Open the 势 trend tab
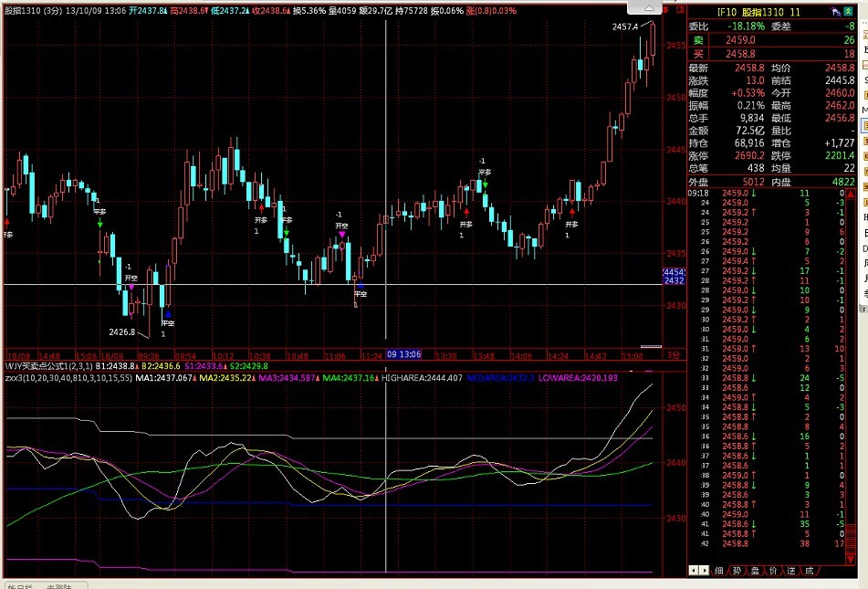Image resolution: width=868 pixels, height=589 pixels. click(x=737, y=570)
